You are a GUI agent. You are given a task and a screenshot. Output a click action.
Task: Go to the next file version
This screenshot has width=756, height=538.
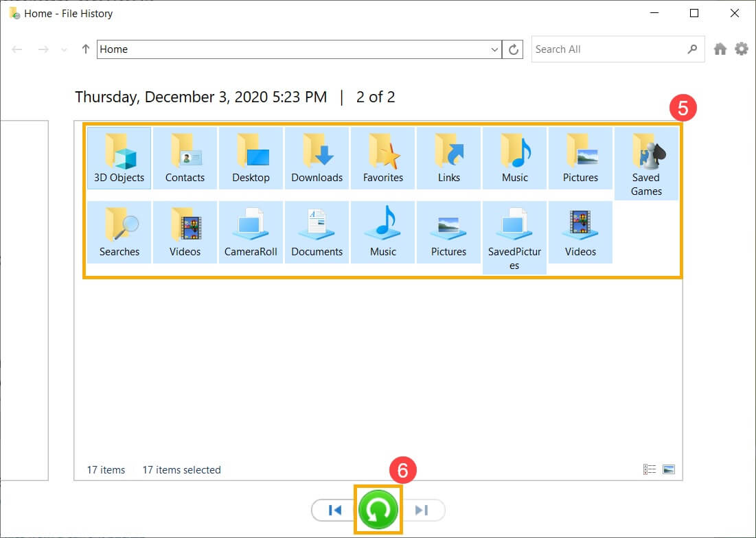click(421, 509)
